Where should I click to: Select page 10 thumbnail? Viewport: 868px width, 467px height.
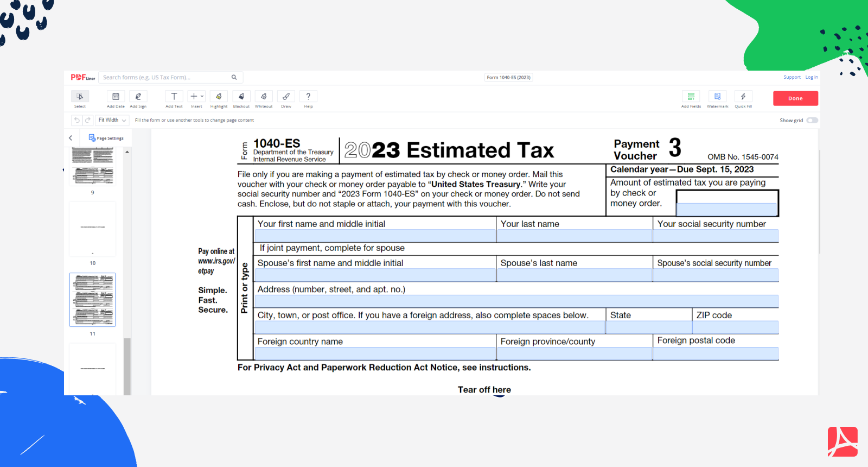(93, 229)
